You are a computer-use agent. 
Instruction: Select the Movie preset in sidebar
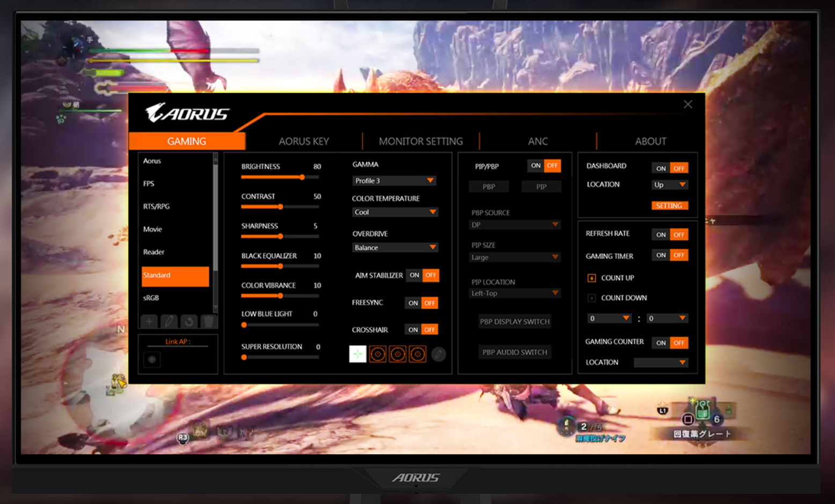coord(152,229)
